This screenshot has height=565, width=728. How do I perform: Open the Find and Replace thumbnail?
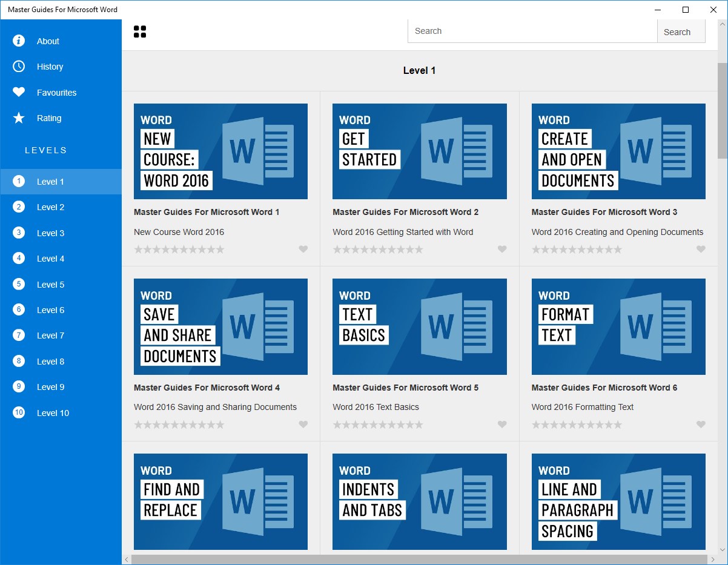pyautogui.click(x=220, y=501)
